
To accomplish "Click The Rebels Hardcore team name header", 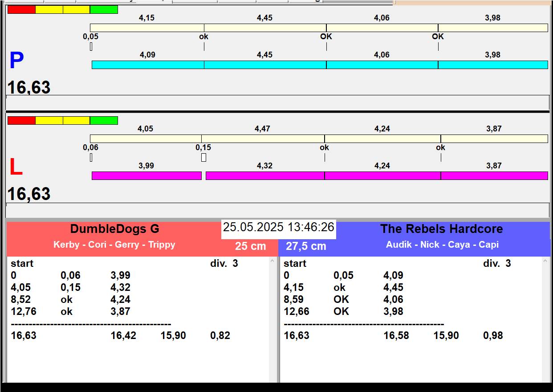I will pos(441,229).
